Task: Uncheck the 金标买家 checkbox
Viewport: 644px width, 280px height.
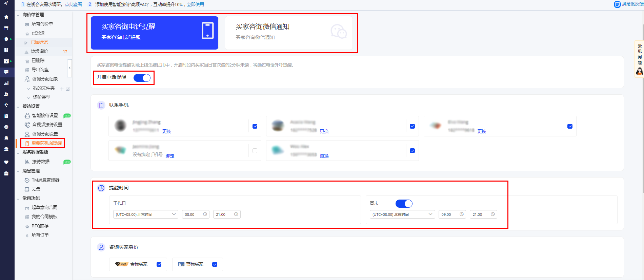Action: click(x=159, y=264)
